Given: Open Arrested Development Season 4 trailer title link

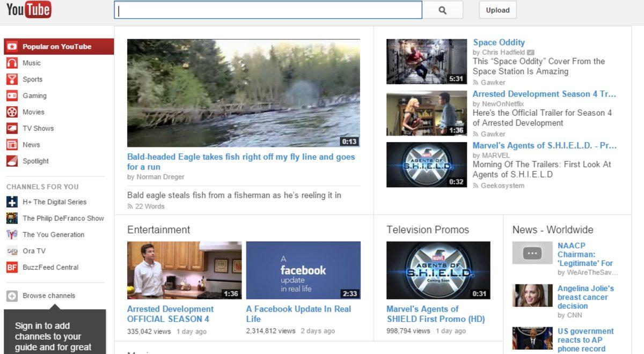Looking at the screenshot, I should tap(544, 94).
